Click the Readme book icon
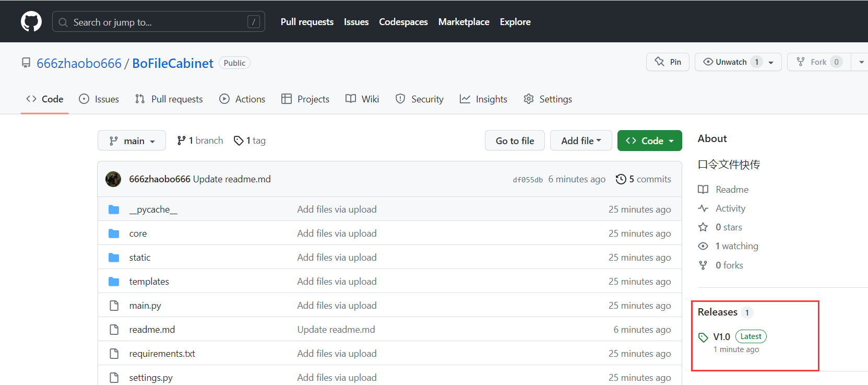The width and height of the screenshot is (868, 385). [x=703, y=190]
